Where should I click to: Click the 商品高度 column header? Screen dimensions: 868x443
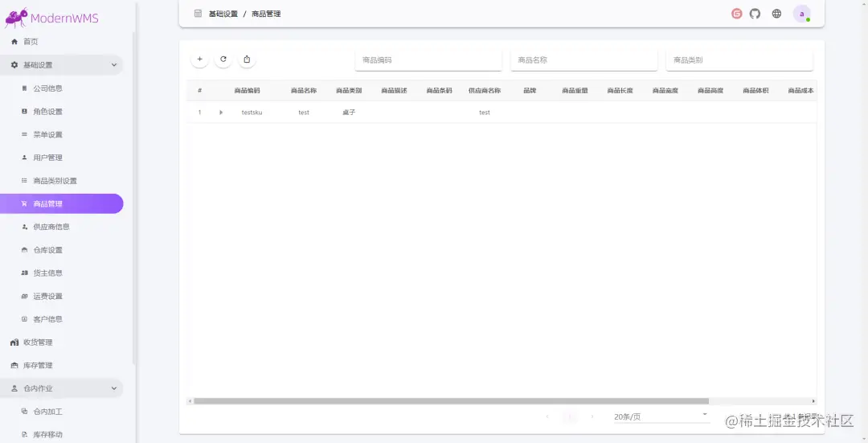pos(710,90)
